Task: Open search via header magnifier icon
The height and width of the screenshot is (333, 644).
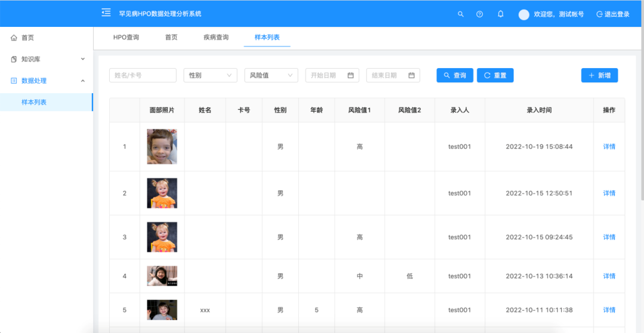Action: (x=460, y=14)
